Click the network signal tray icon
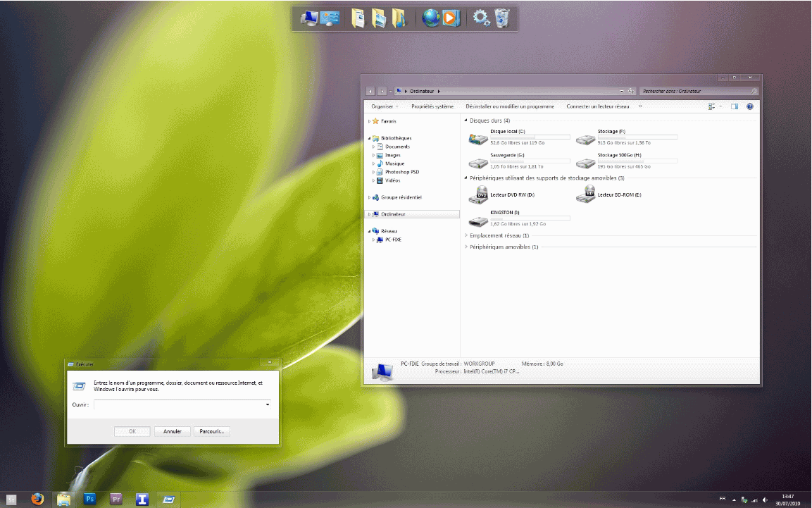812x508 pixels. (754, 500)
